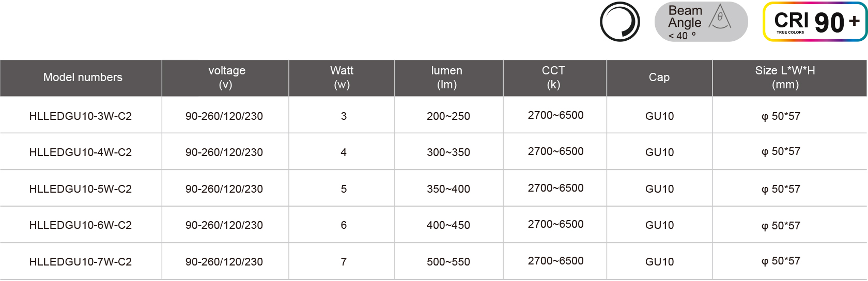Image resolution: width=868 pixels, height=281 pixels.
Task: Click the Model numbers column header
Action: [83, 77]
